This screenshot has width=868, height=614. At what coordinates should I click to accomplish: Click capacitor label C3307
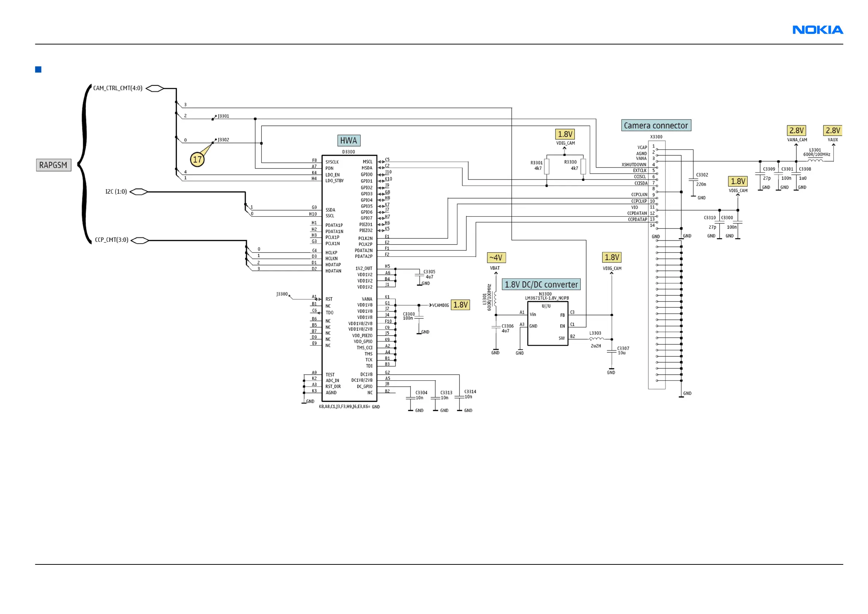coord(623,348)
